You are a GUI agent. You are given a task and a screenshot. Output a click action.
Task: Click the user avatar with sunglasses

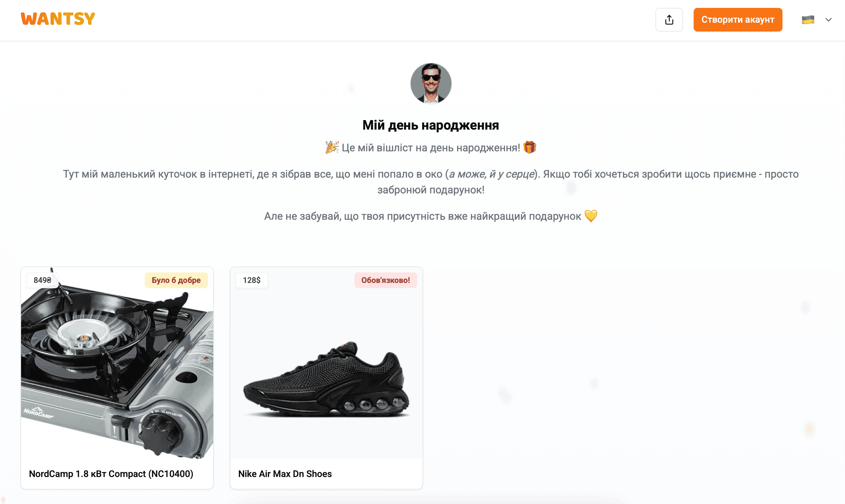[x=431, y=83]
